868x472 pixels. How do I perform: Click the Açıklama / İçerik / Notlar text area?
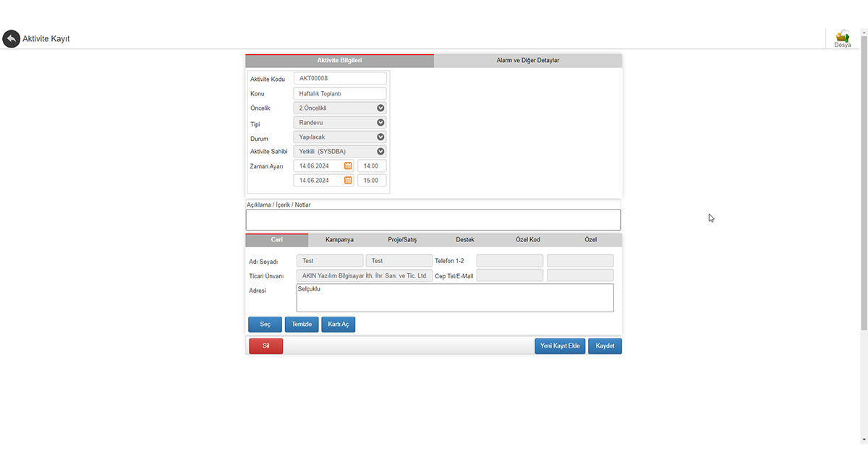coord(433,220)
